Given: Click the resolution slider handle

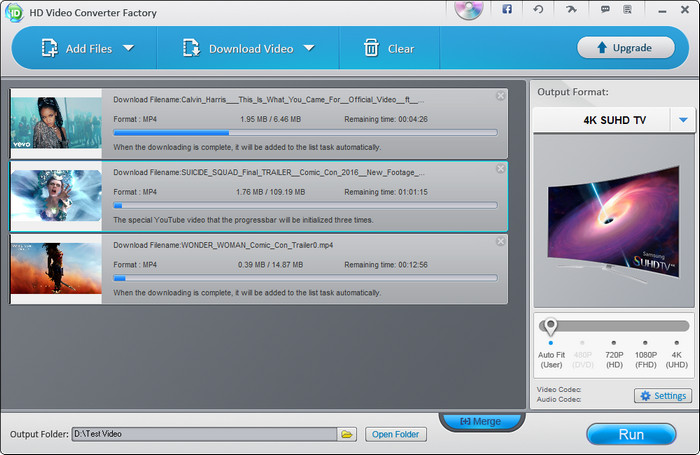Looking at the screenshot, I should 550,326.
